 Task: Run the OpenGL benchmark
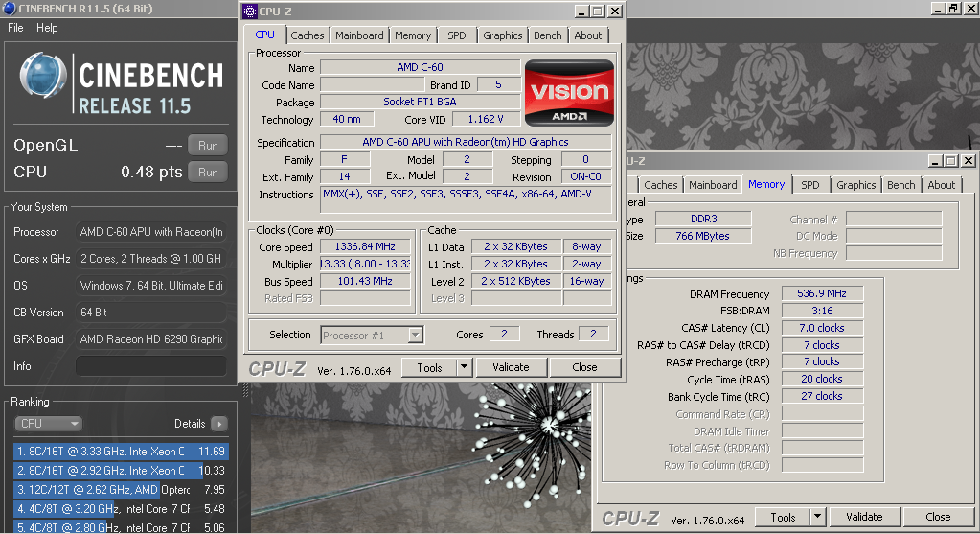coord(208,146)
